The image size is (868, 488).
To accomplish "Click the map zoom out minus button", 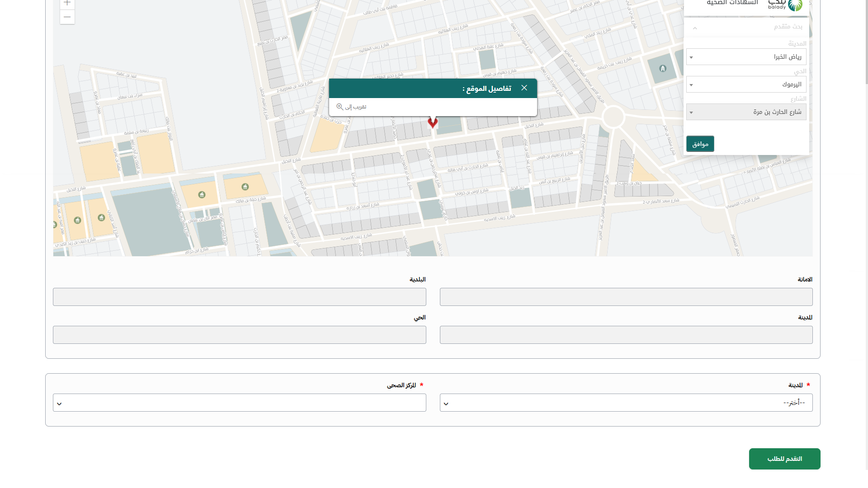I will click(x=67, y=17).
